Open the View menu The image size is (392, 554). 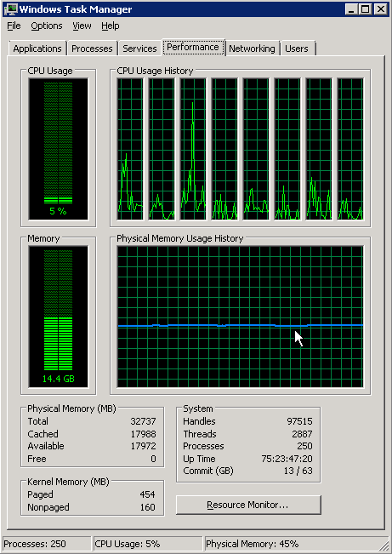click(82, 26)
